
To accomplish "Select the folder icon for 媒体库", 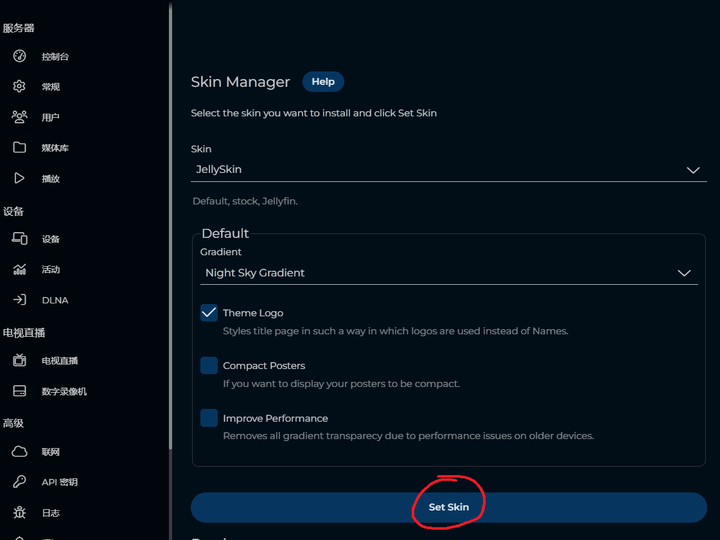I will (x=19, y=147).
